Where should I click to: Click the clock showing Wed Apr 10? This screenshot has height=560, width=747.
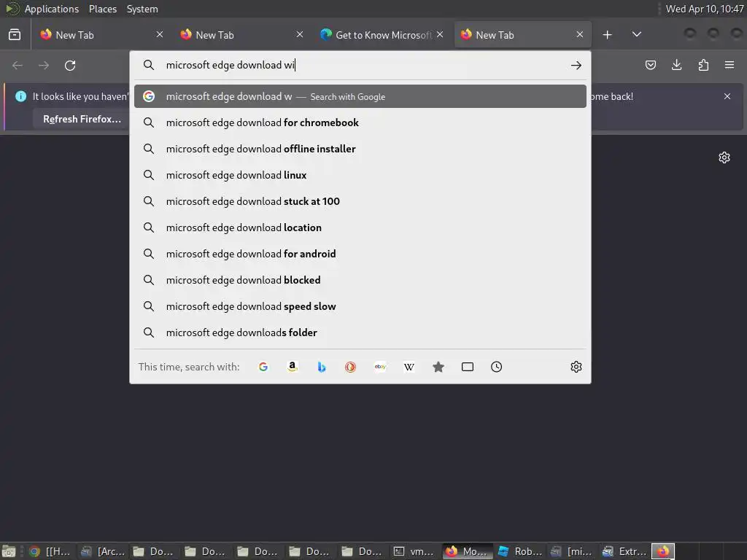coord(704,9)
